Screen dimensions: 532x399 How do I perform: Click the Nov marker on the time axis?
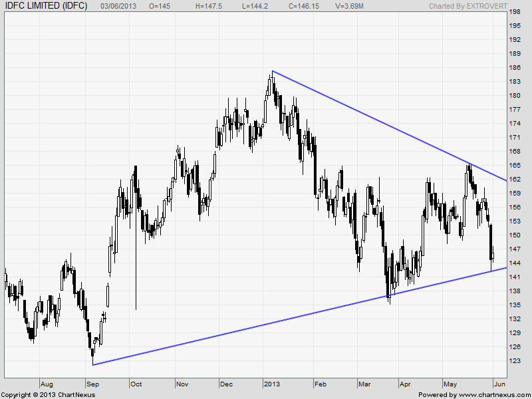(182, 384)
